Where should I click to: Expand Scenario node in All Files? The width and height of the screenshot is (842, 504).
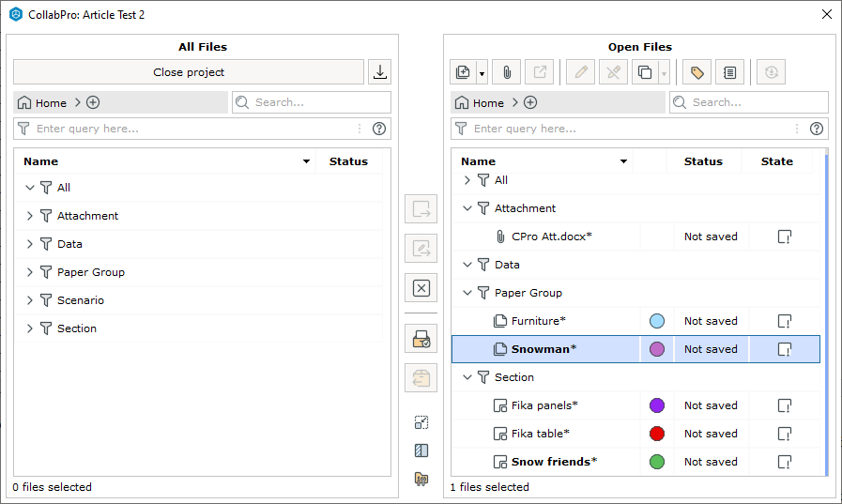click(30, 300)
